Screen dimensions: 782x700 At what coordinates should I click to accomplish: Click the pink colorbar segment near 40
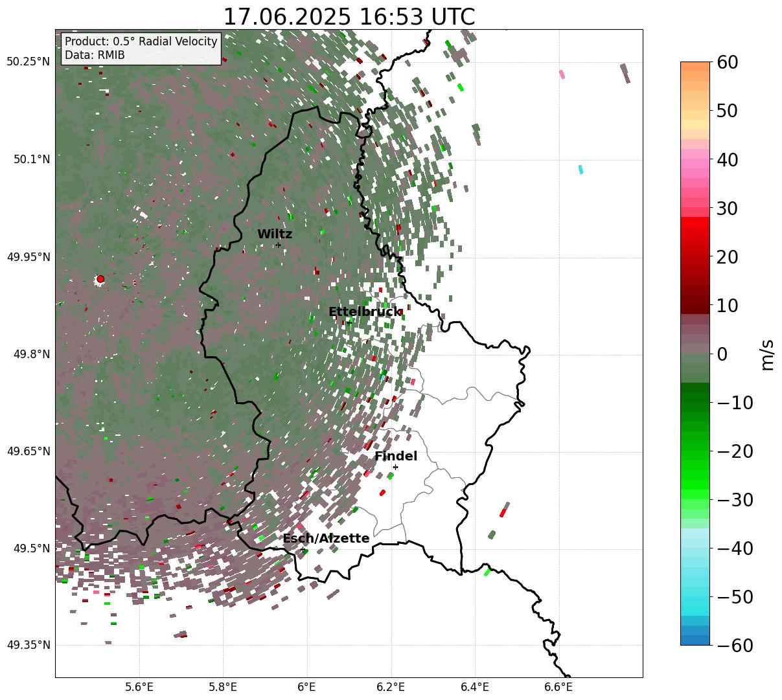tap(695, 163)
